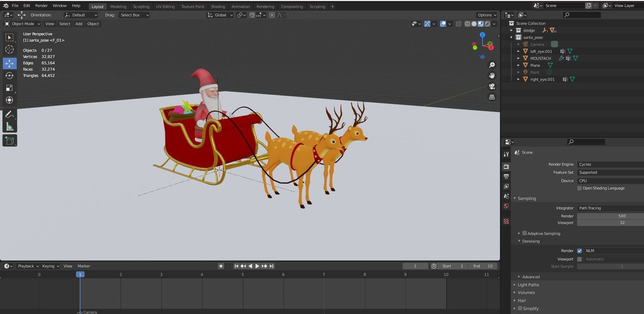Open the Orientation Default dropdown
This screenshot has height=314, width=644.
click(81, 15)
